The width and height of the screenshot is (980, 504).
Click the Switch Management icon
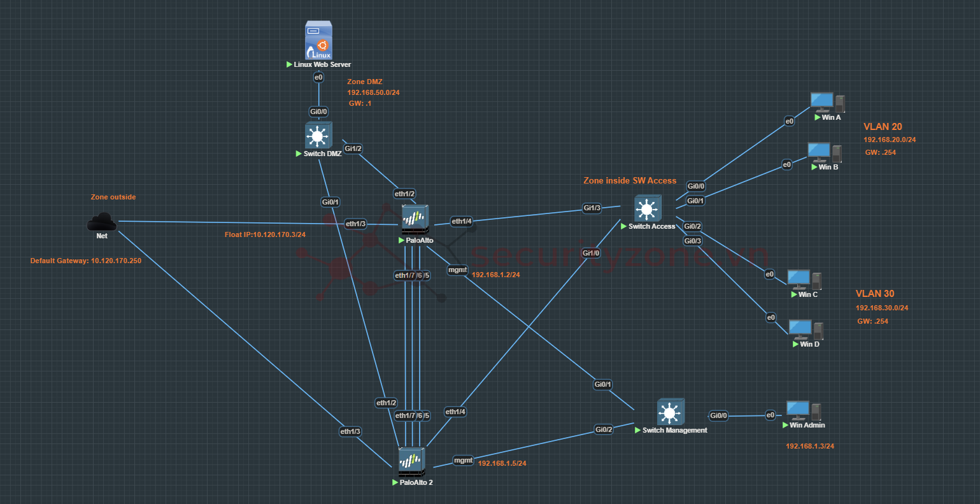pyautogui.click(x=670, y=413)
